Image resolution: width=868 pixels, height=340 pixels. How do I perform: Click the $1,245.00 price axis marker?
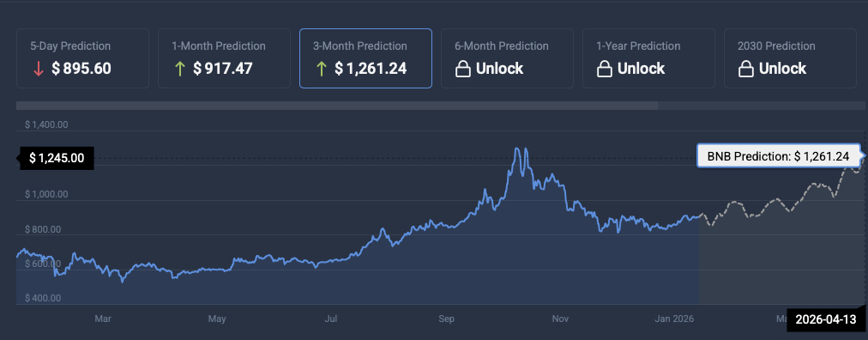(57, 158)
